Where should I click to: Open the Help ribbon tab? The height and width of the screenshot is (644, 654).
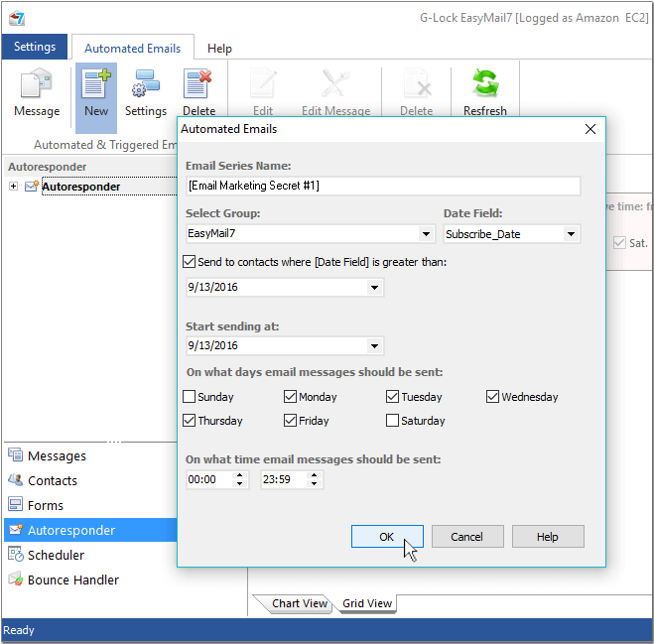tap(219, 49)
